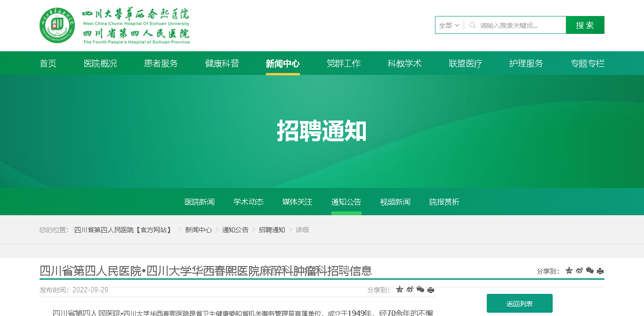This screenshot has height=316, width=644.
Task: Click Weibo icon beside publish date row
Action: pos(410,290)
